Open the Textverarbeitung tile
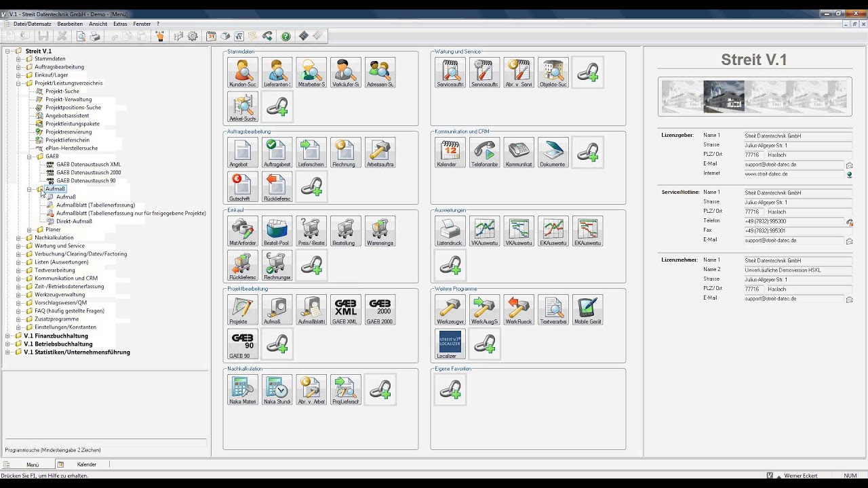The height and width of the screenshot is (488, 868). pyautogui.click(x=553, y=310)
